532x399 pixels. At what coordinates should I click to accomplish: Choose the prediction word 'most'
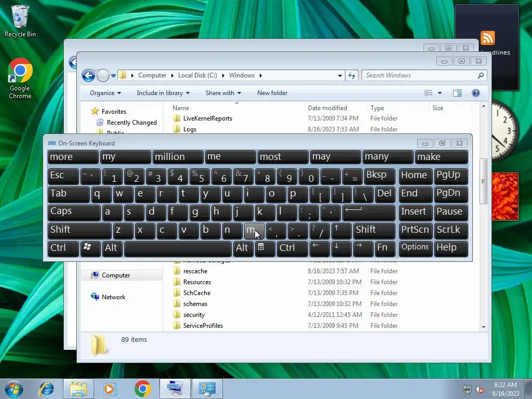(283, 157)
